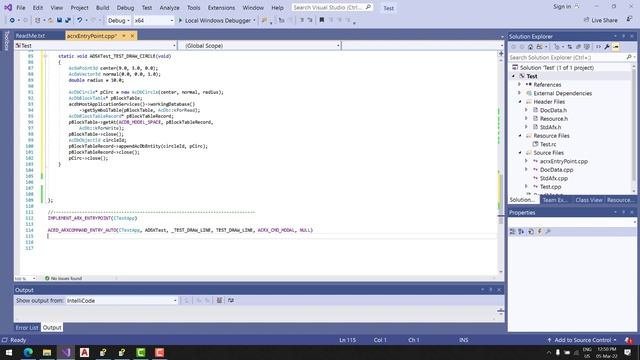Click the bookmark toggle icon in toolbar
The width and height of the screenshot is (640, 360).
tap(322, 20)
